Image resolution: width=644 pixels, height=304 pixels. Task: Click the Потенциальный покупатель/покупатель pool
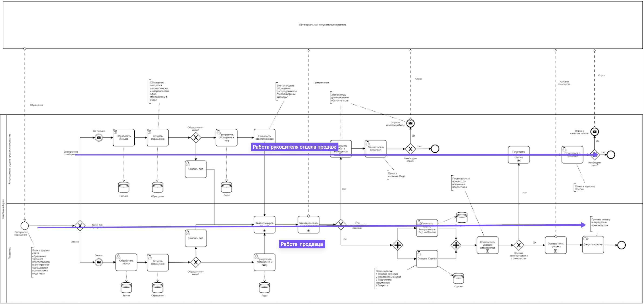323,25
